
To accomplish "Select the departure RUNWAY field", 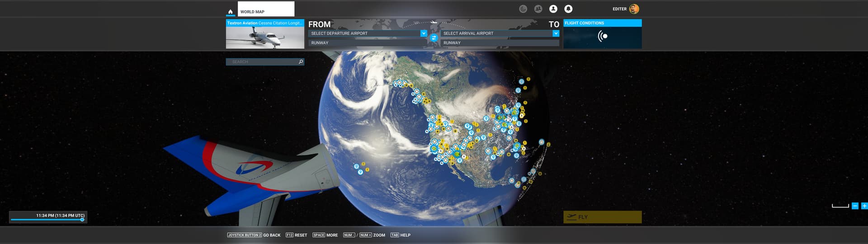I will pyautogui.click(x=368, y=43).
